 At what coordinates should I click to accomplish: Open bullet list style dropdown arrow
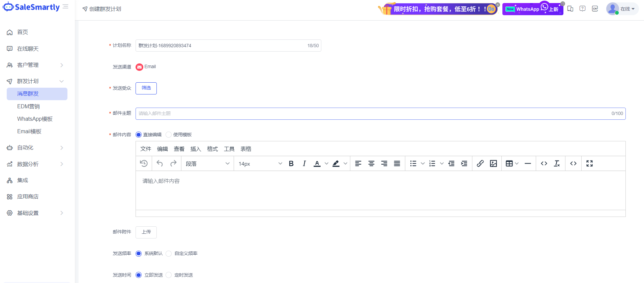(x=422, y=164)
